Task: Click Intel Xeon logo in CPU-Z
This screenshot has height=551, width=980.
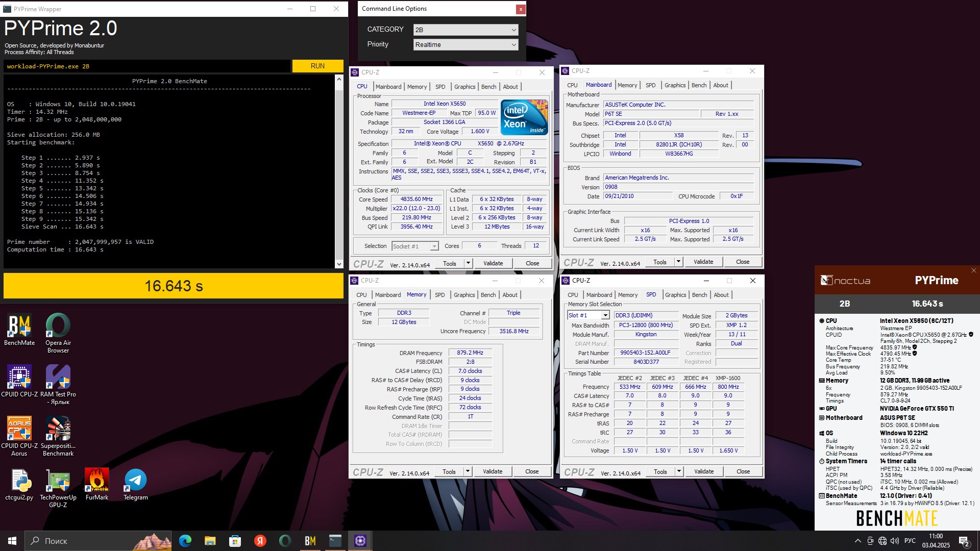Action: point(524,117)
